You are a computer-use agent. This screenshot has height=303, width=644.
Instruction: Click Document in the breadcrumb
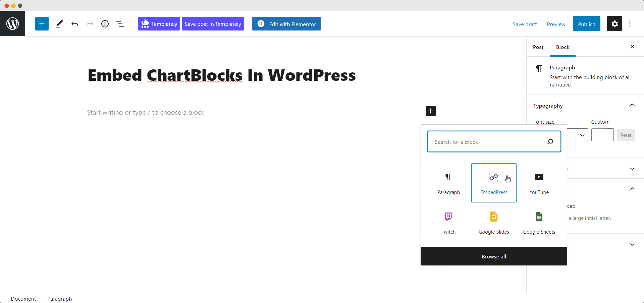pos(23,299)
